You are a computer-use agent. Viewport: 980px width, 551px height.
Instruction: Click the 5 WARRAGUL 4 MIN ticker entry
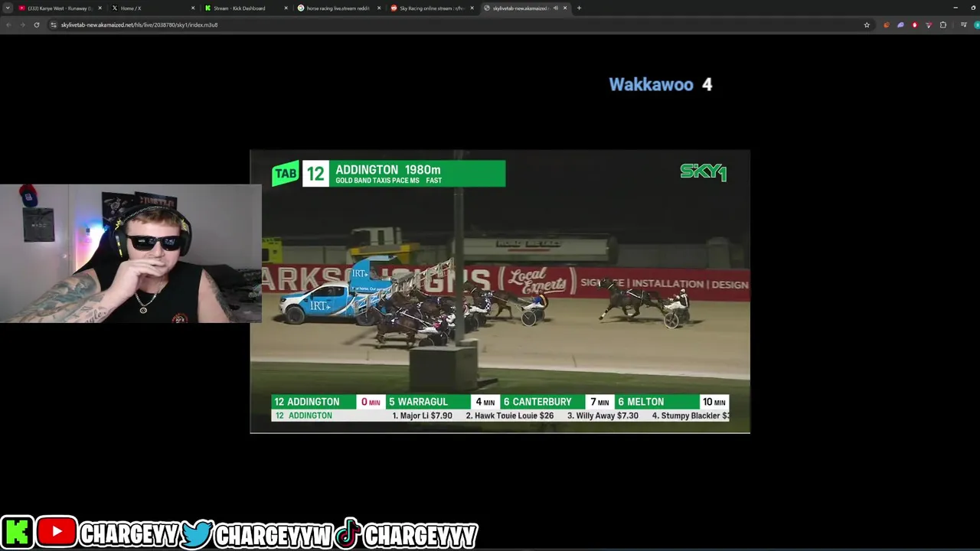(x=442, y=402)
